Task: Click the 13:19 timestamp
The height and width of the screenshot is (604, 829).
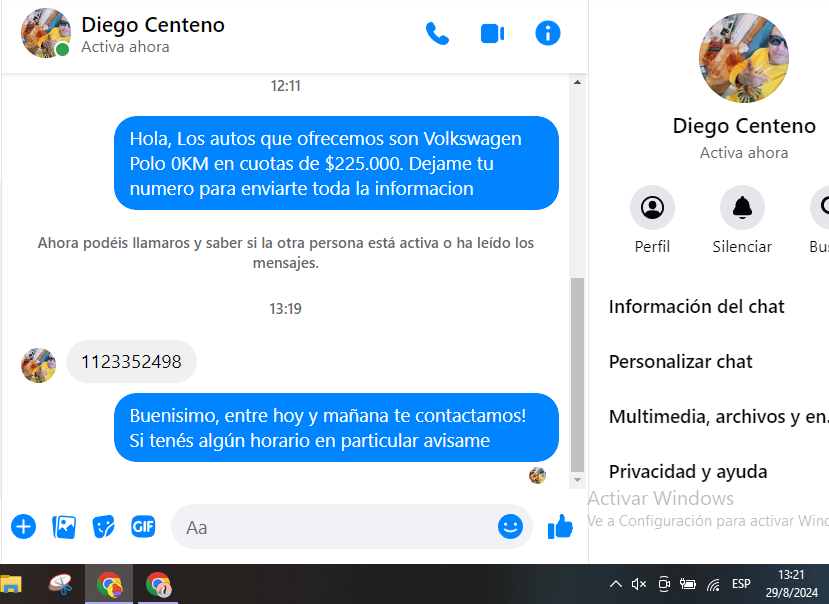Action: click(x=285, y=308)
